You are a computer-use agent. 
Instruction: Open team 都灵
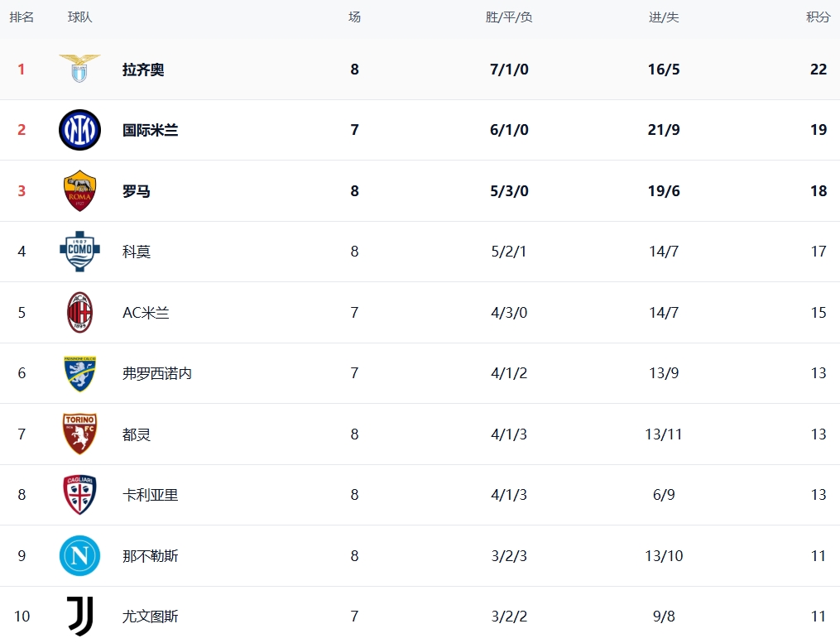(136, 434)
